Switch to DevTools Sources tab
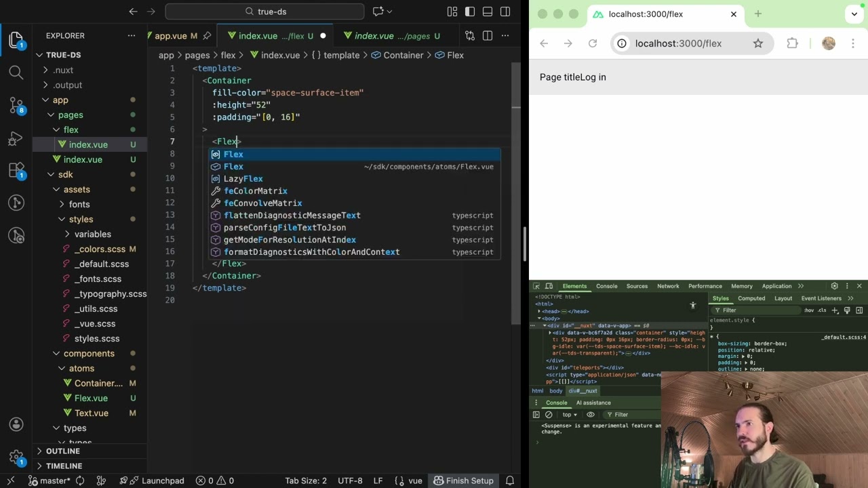The width and height of the screenshot is (868, 488). click(x=637, y=286)
